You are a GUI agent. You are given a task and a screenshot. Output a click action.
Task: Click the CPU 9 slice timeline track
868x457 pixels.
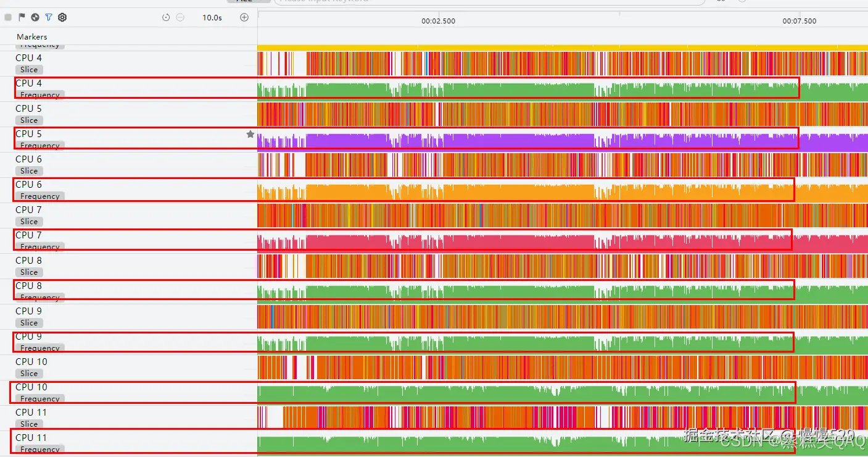(x=563, y=317)
